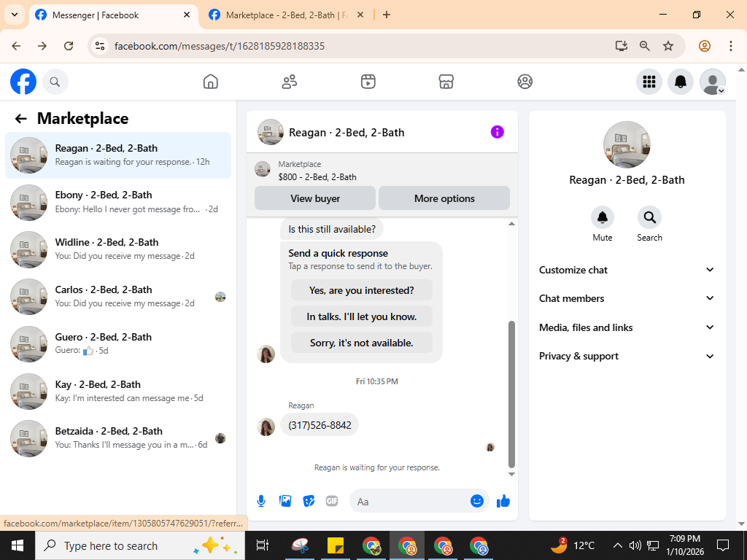Click the $800 - 2-Bed, 2-Bath listing link
The width and height of the screenshot is (747, 560).
317,176
